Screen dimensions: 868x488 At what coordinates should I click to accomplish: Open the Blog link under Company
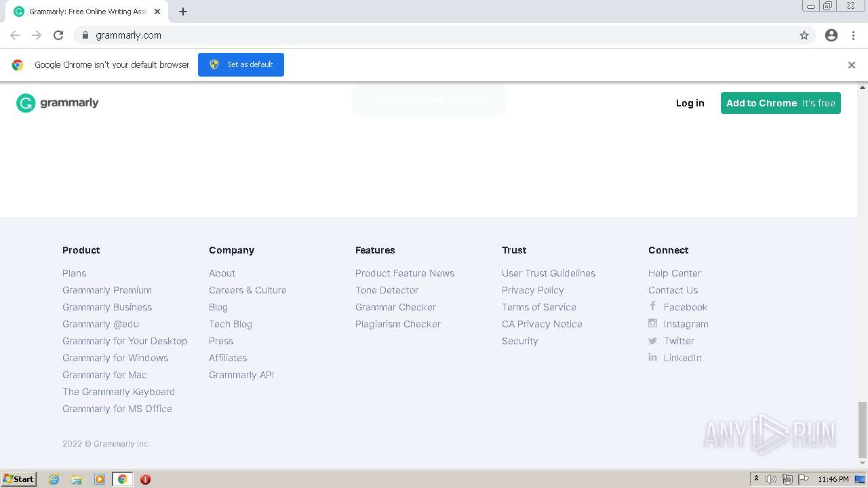218,307
